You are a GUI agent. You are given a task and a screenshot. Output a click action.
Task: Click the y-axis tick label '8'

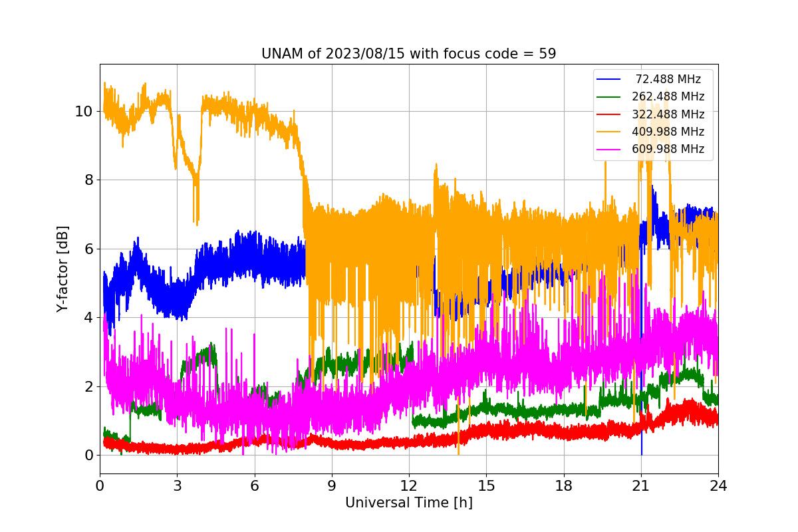pyautogui.click(x=88, y=180)
